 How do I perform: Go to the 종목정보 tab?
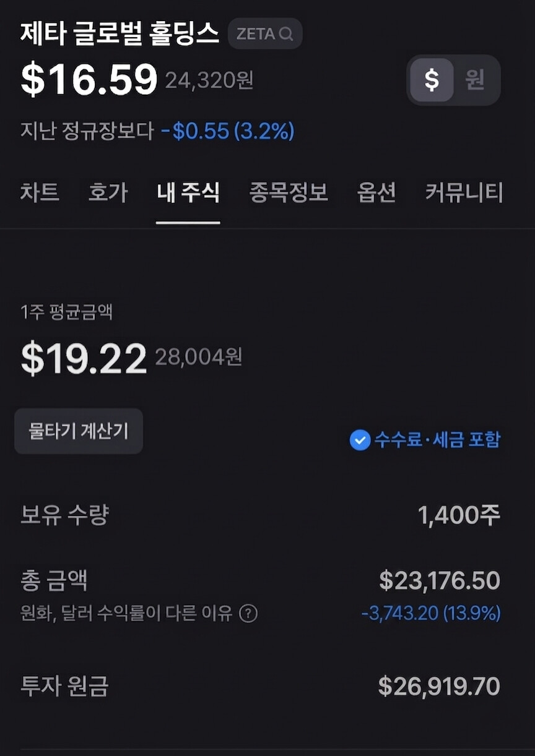[x=289, y=192]
